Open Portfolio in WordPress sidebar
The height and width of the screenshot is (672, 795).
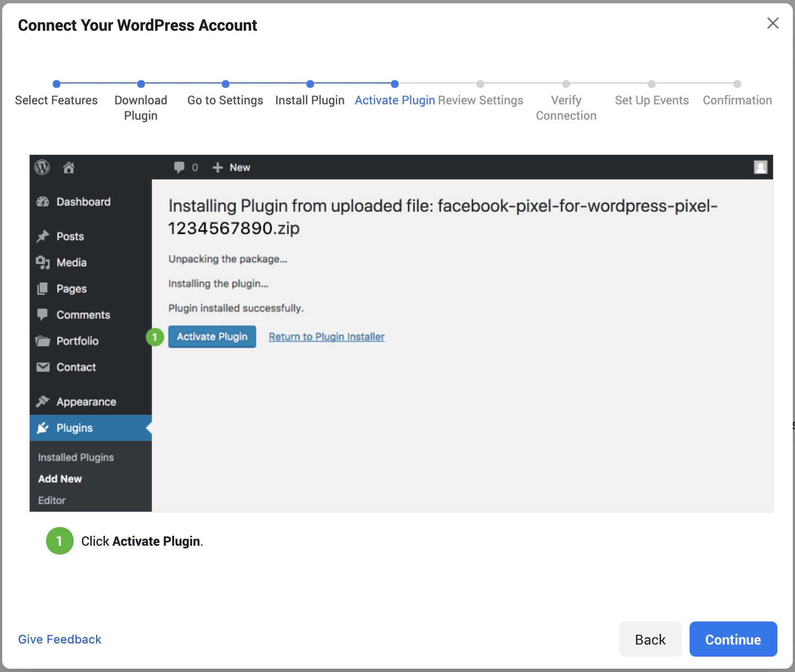[91, 341]
